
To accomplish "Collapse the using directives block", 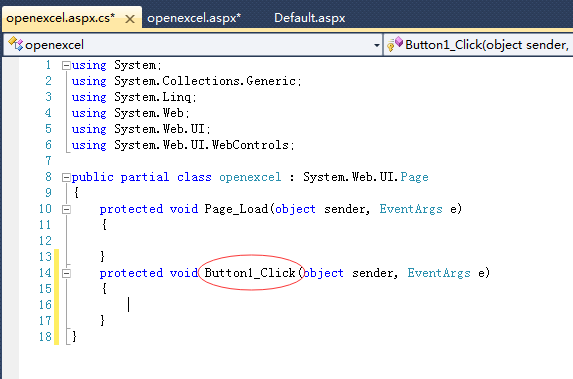I will coord(66,65).
